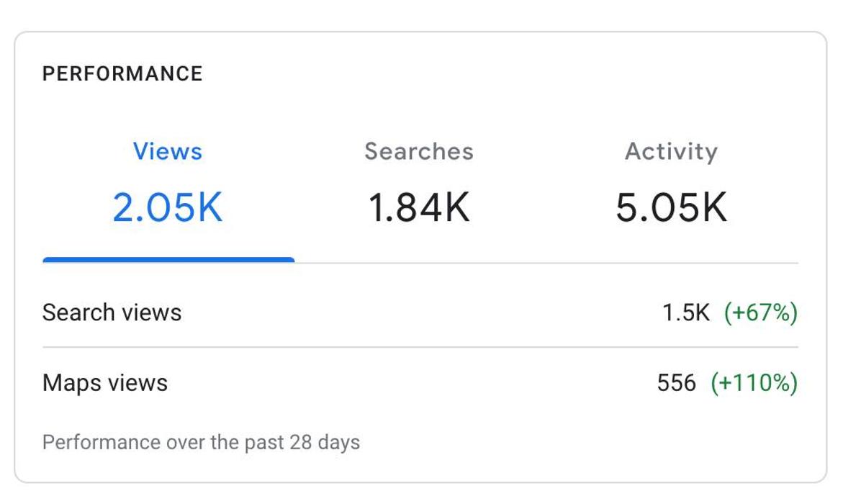Click the green +110% change indicator
Viewport: 843px width, 504px height.
coord(754,382)
